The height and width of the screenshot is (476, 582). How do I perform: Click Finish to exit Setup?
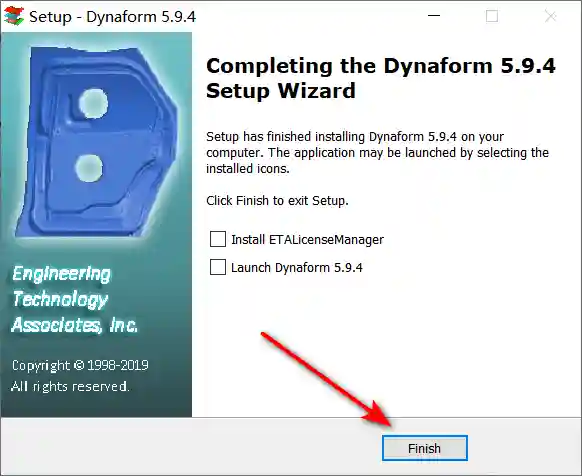[x=425, y=448]
